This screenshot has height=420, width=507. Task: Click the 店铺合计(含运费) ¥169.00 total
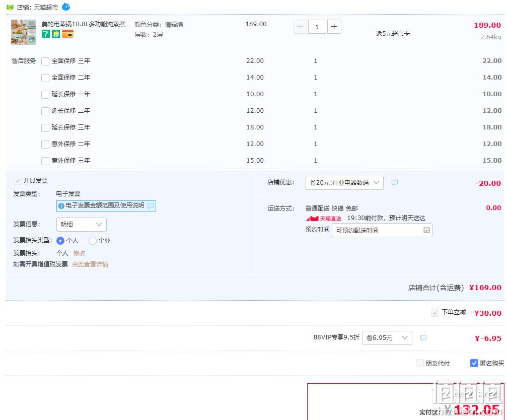click(x=455, y=288)
